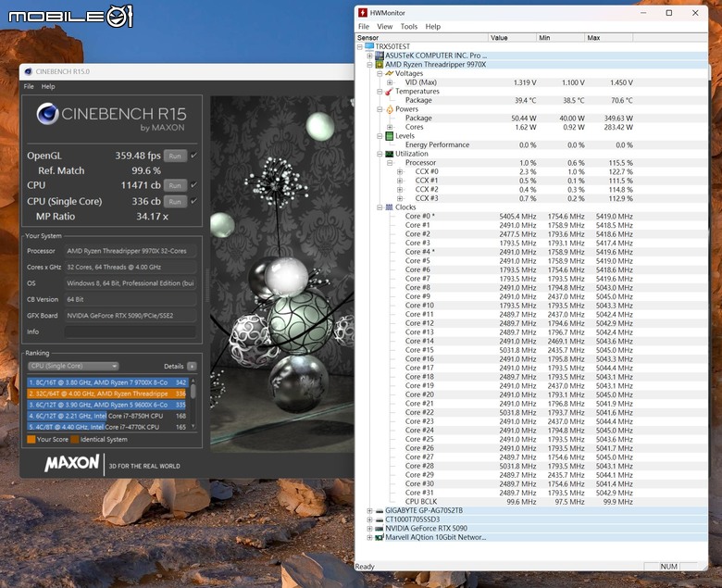Screen dimensions: 722x588
Task: Click the CT1000T705SSD3 drive icon
Action: pos(380,519)
